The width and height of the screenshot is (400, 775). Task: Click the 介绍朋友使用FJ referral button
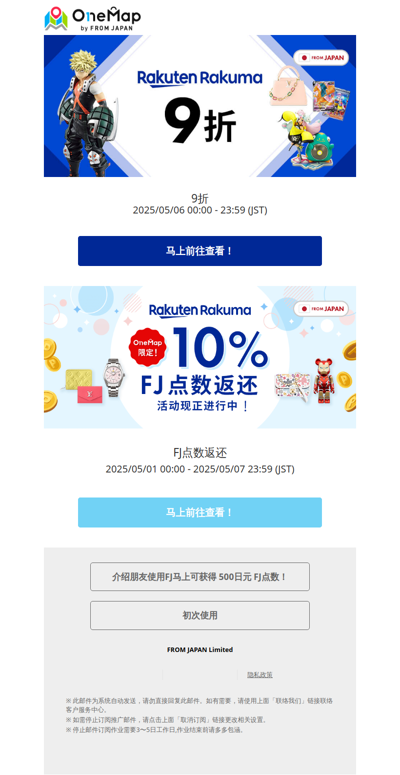click(200, 576)
